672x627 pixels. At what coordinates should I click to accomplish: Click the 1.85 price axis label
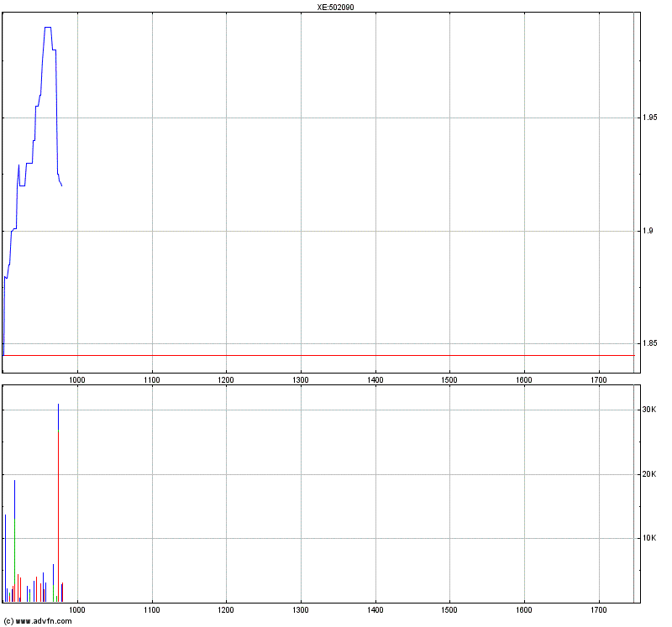pyautogui.click(x=649, y=343)
